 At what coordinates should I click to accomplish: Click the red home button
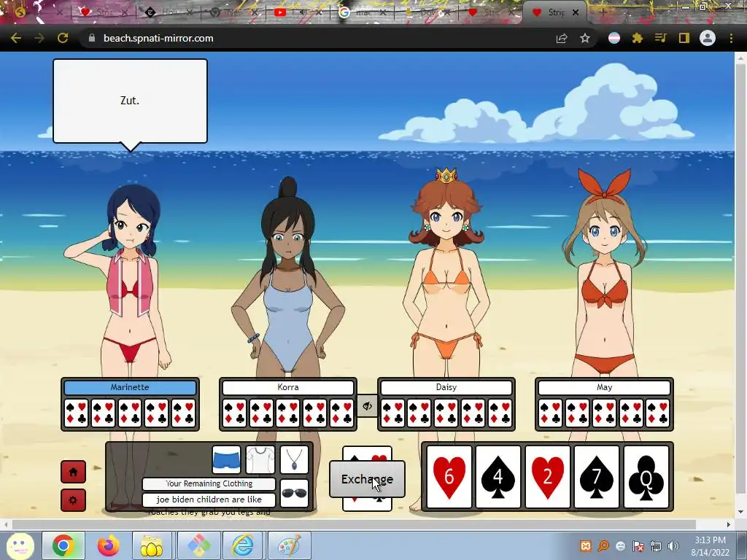[x=74, y=472]
